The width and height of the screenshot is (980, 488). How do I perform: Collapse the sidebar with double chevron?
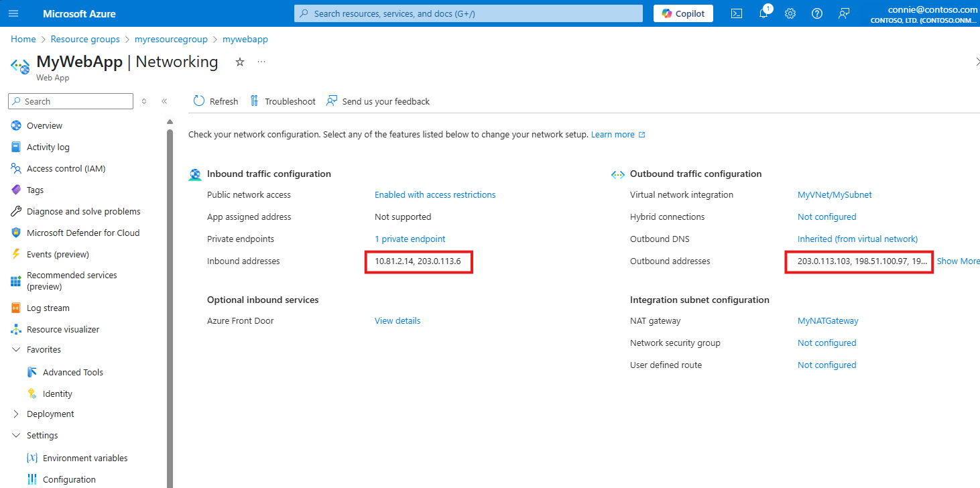pos(164,101)
